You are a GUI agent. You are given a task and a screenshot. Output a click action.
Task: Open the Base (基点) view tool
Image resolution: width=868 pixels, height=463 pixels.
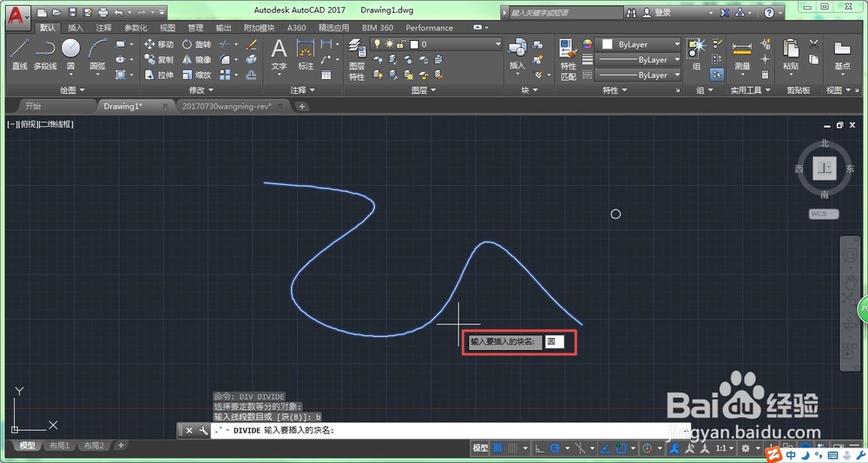click(842, 54)
